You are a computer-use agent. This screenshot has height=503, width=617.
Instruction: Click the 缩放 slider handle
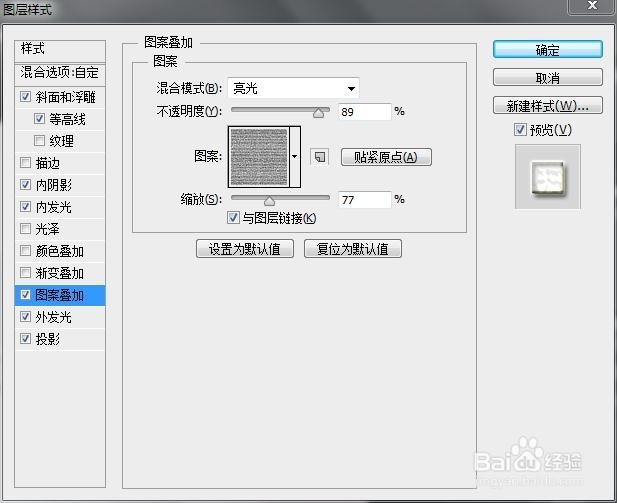269,201
